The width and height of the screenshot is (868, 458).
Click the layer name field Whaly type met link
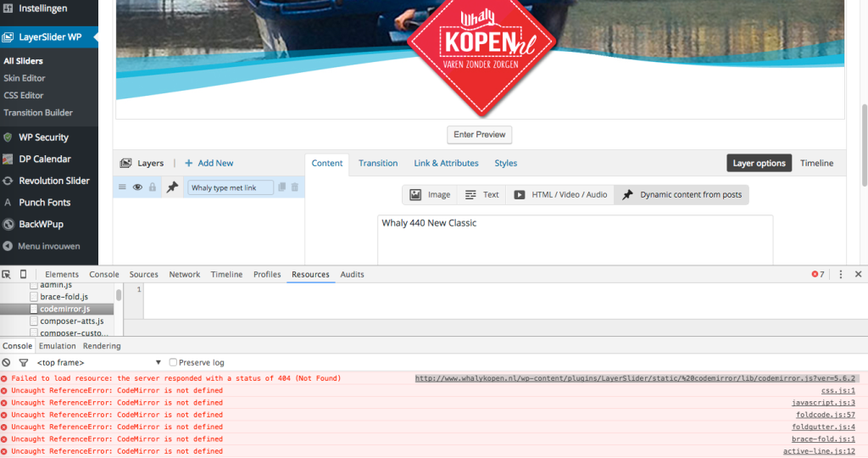point(231,187)
